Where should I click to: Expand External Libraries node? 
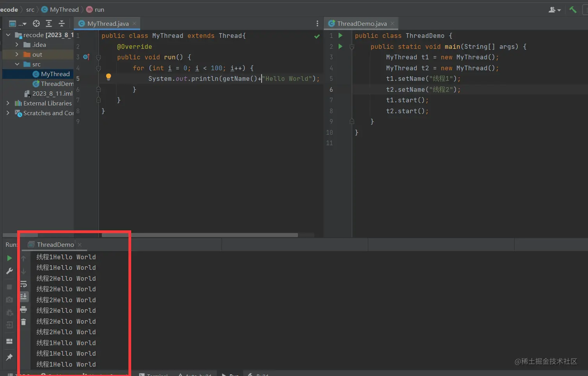(x=8, y=103)
